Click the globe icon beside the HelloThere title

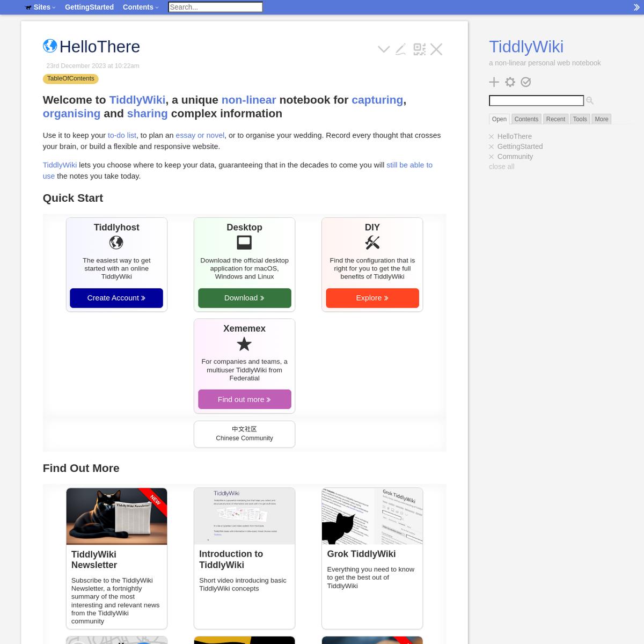point(49,46)
